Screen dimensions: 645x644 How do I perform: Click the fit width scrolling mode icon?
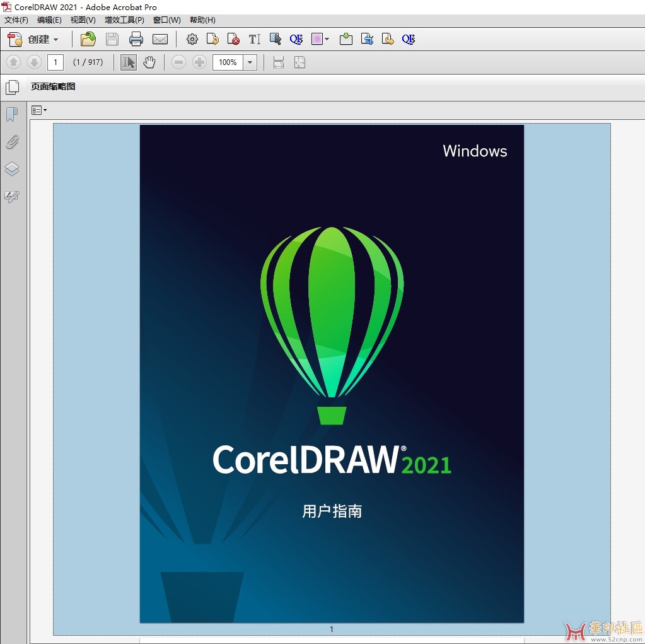pos(279,62)
